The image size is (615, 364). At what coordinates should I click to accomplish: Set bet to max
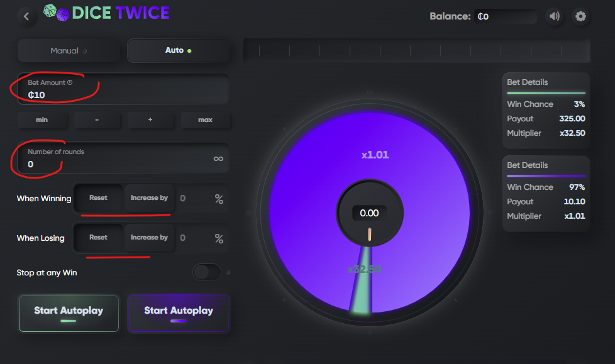click(205, 119)
